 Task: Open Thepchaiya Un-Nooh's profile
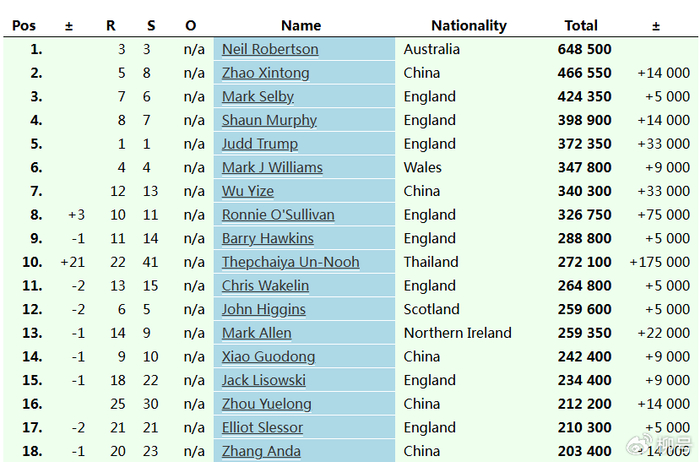(290, 262)
